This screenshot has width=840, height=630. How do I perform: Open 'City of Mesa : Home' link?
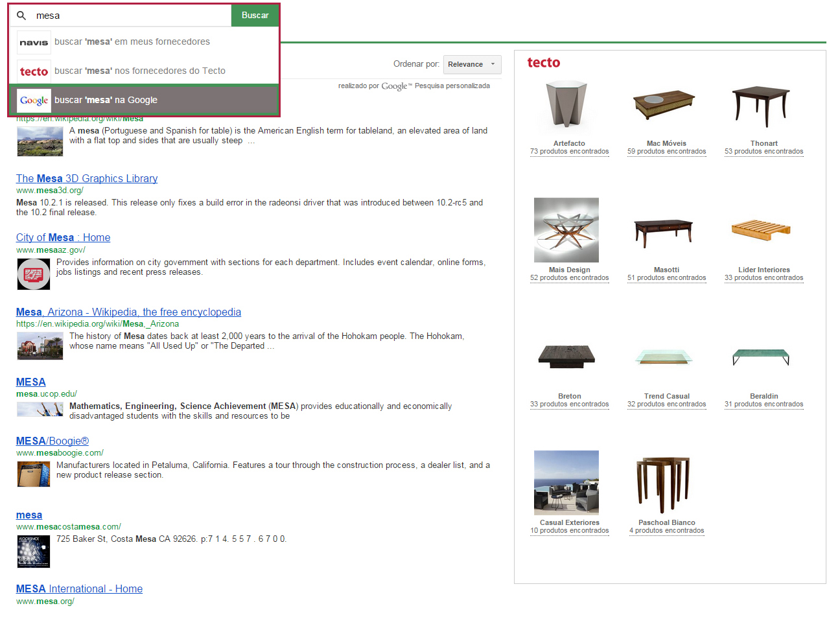tap(64, 238)
